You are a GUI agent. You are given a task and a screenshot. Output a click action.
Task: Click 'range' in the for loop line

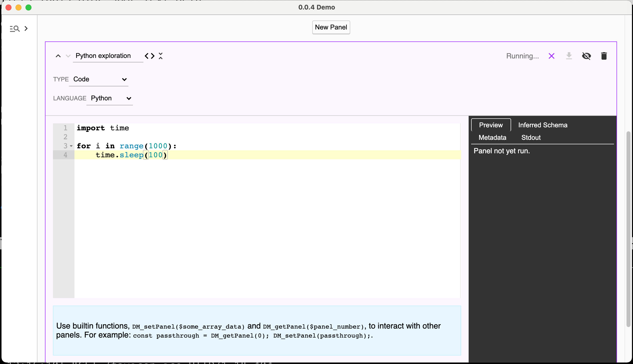(132, 146)
